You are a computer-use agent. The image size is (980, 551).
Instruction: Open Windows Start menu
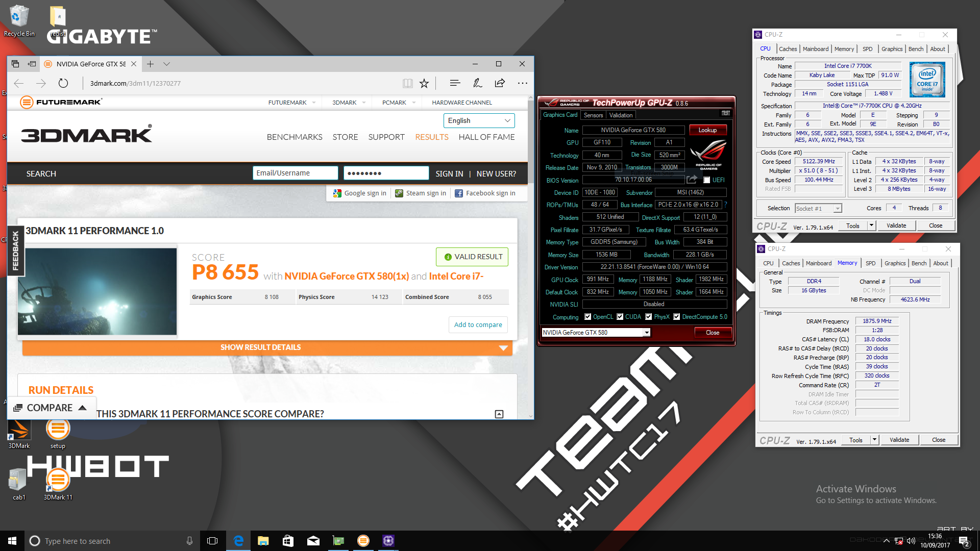click(x=12, y=541)
